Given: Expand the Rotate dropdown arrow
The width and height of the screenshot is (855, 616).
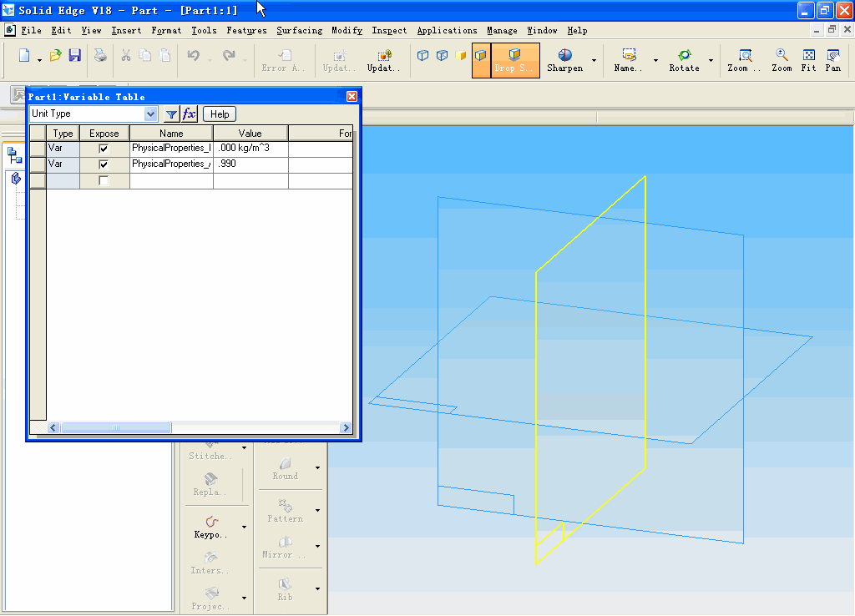Looking at the screenshot, I should click(711, 60).
